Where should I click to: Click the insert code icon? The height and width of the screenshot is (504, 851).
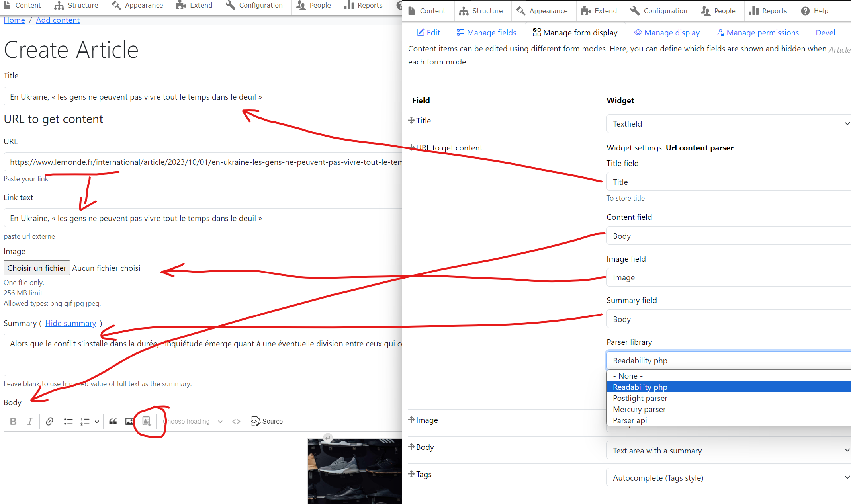tap(236, 421)
